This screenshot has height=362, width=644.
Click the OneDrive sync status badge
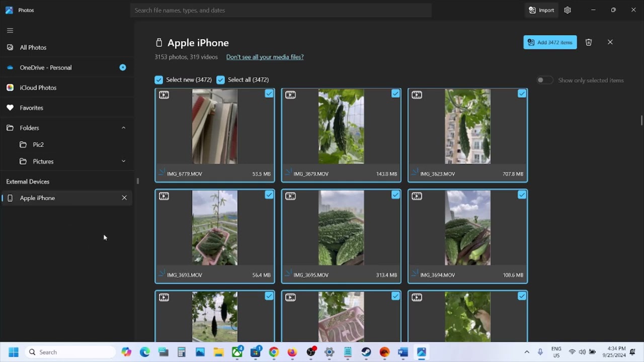(122, 67)
